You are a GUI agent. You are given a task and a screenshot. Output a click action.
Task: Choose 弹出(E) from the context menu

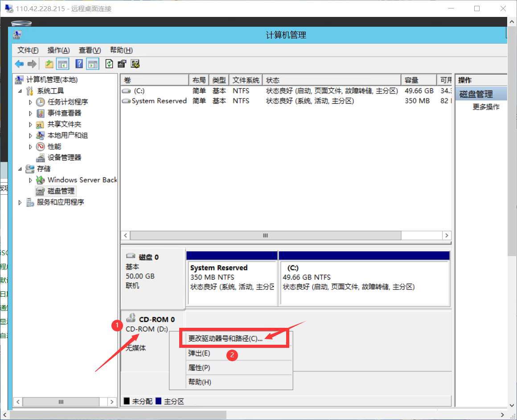tap(199, 353)
